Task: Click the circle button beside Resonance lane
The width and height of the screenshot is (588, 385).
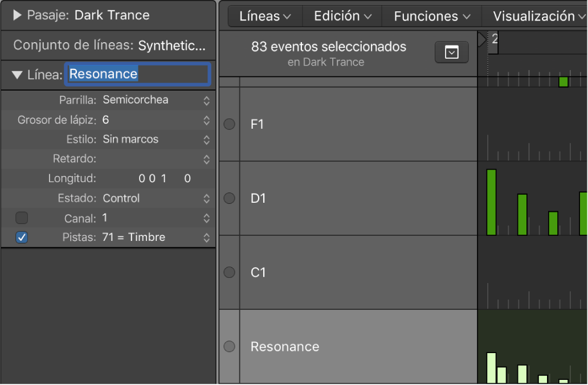Action: tap(230, 346)
